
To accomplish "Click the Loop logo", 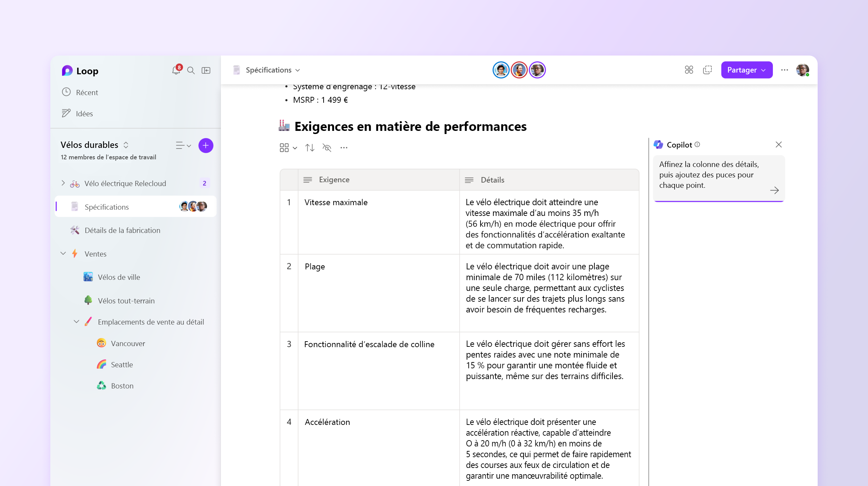I will pyautogui.click(x=67, y=71).
